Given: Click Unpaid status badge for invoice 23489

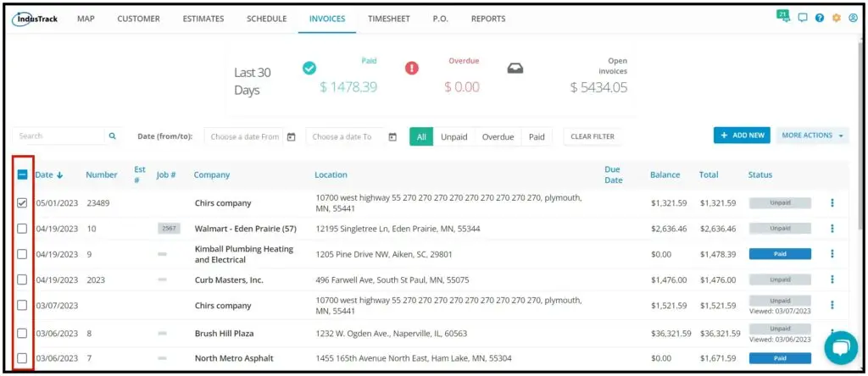Looking at the screenshot, I should coord(780,203).
